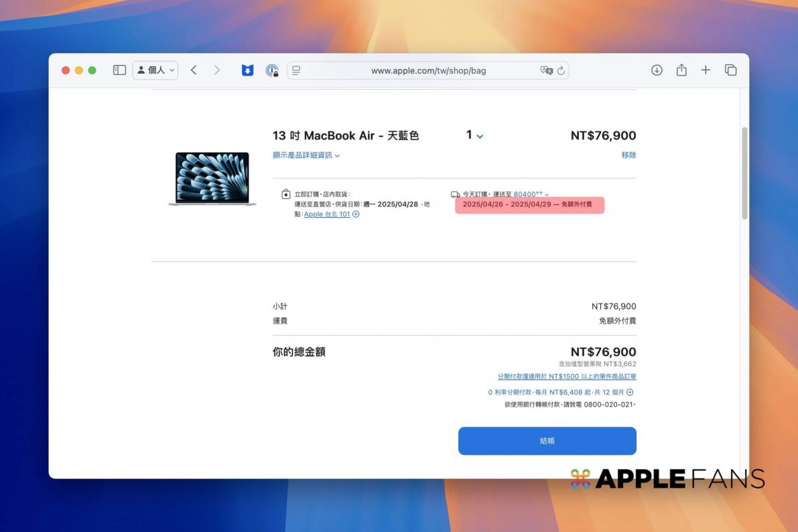Screen dimensions: 798x532
Task: Click the MacBook Air product thumbnail
Action: click(212, 178)
